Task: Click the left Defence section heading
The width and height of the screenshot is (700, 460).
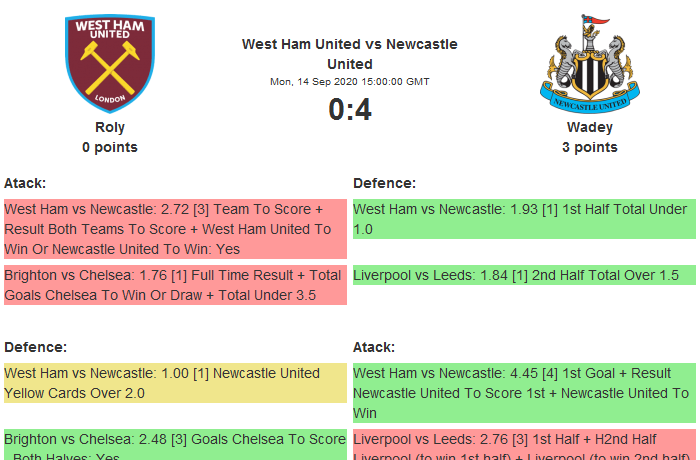Action: (36, 347)
